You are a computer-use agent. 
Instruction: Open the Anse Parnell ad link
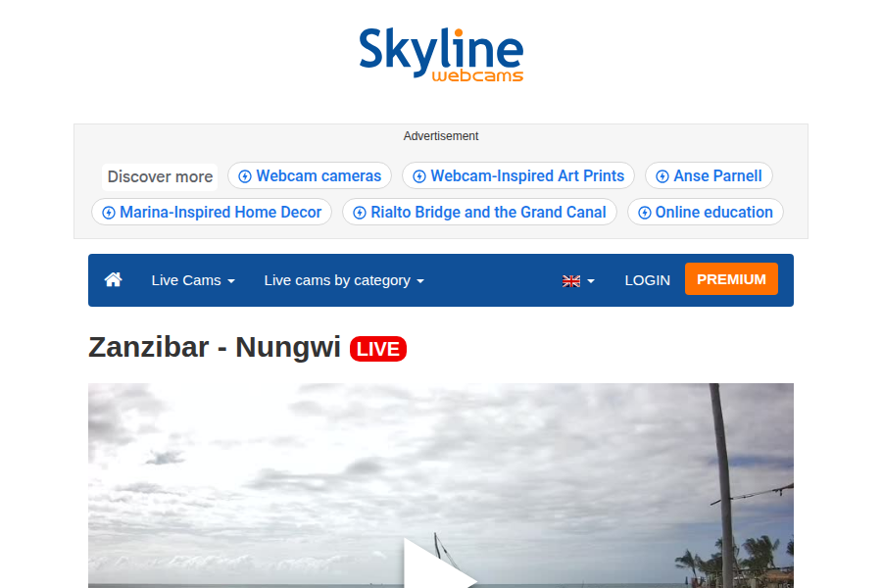click(x=709, y=176)
